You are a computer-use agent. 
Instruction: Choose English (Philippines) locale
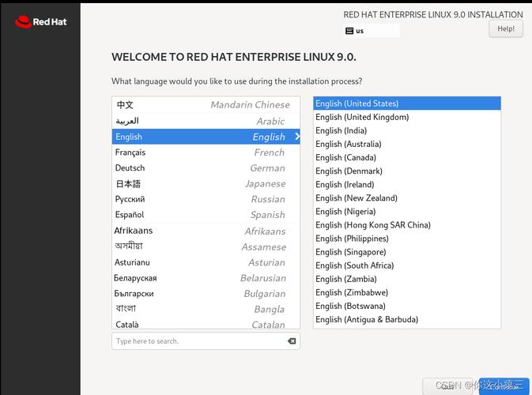(407, 239)
